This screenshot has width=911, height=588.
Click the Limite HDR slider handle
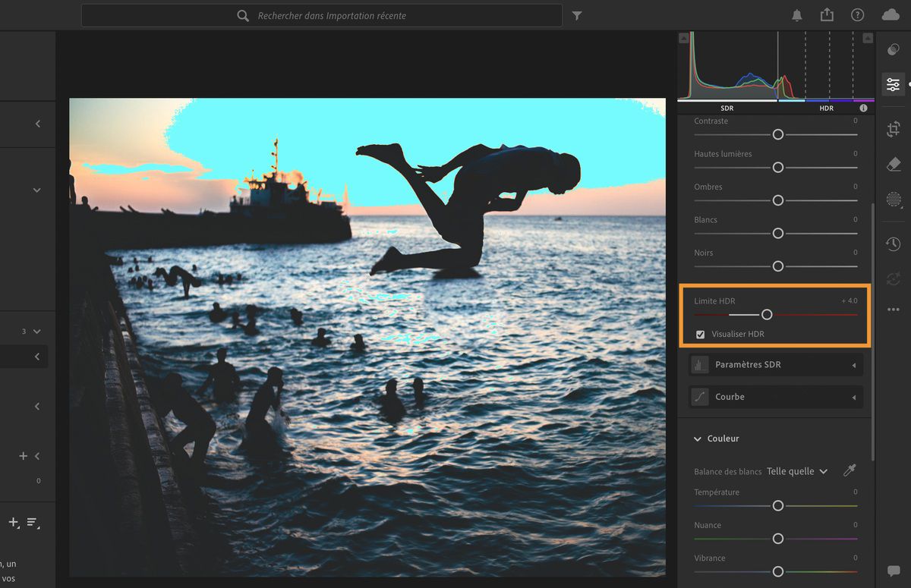[x=767, y=314]
